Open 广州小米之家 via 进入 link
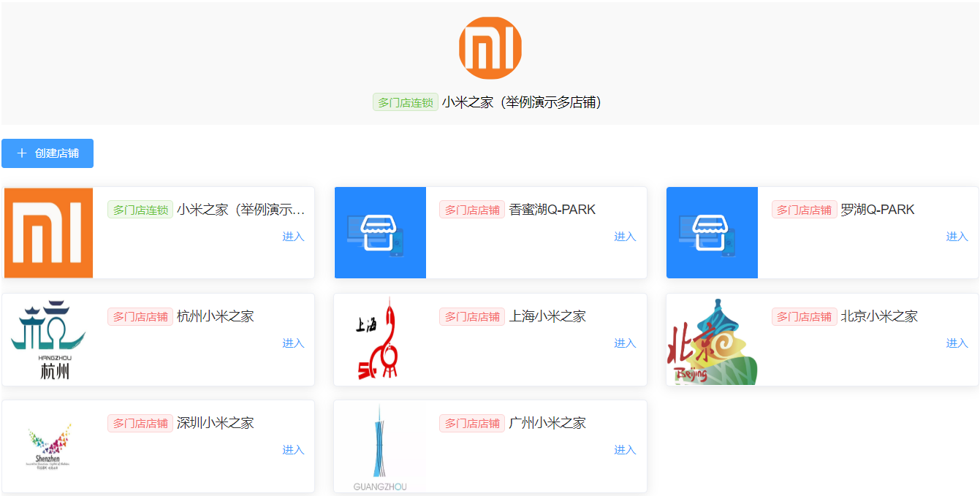 [x=625, y=450]
